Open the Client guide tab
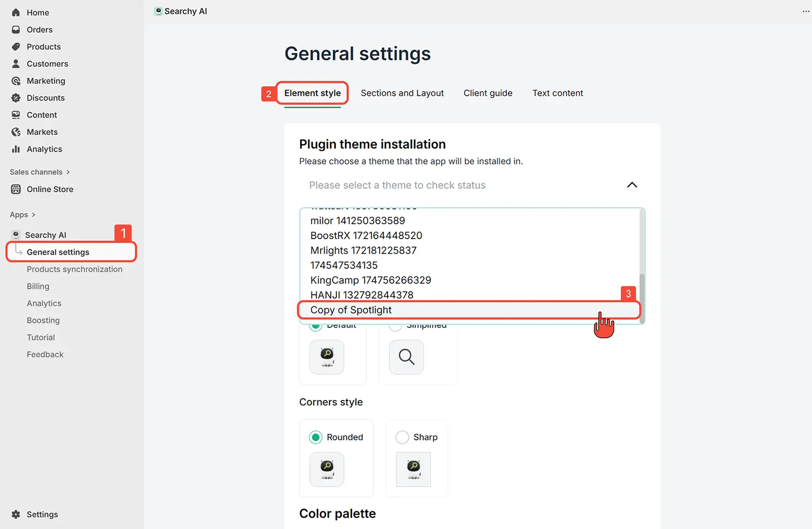Screen dimensions: 812x529 488,93
